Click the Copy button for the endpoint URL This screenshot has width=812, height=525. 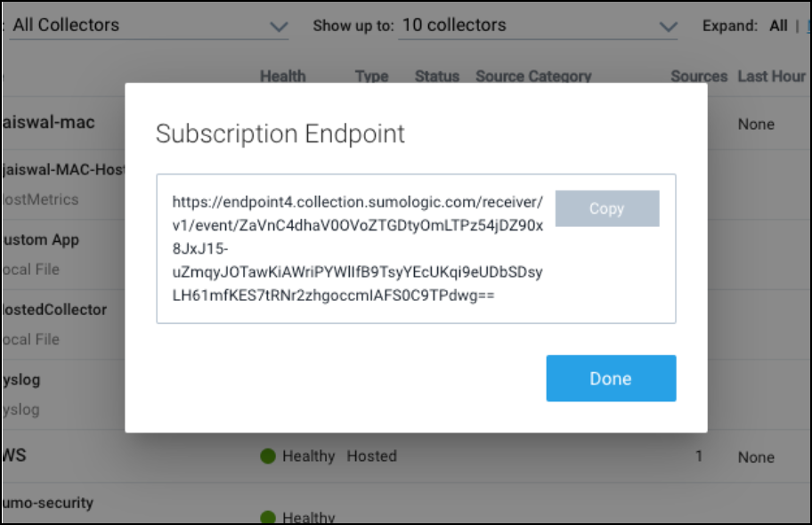coord(607,207)
